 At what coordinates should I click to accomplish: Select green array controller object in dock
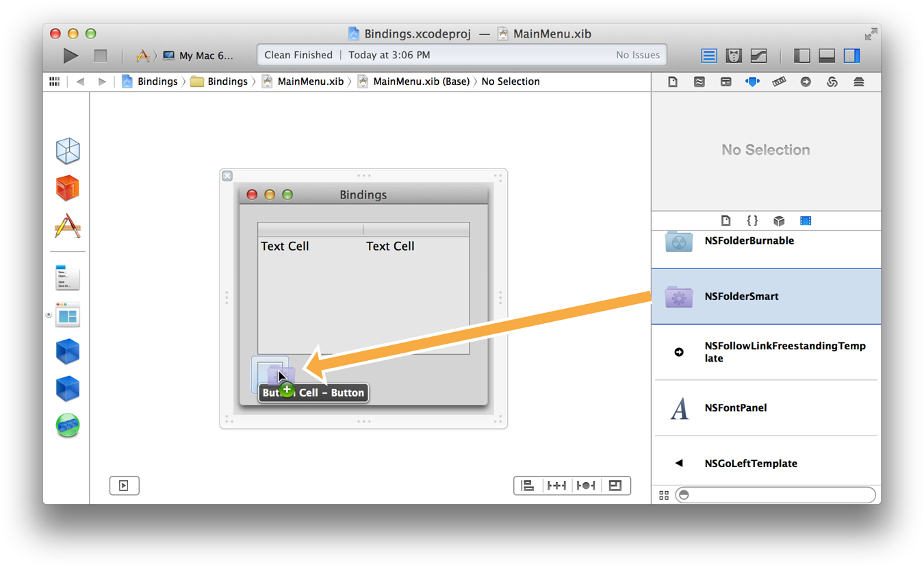tap(68, 425)
